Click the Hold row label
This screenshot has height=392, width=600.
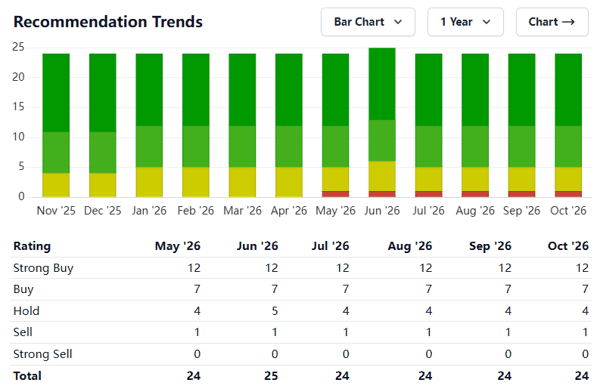[x=26, y=311]
